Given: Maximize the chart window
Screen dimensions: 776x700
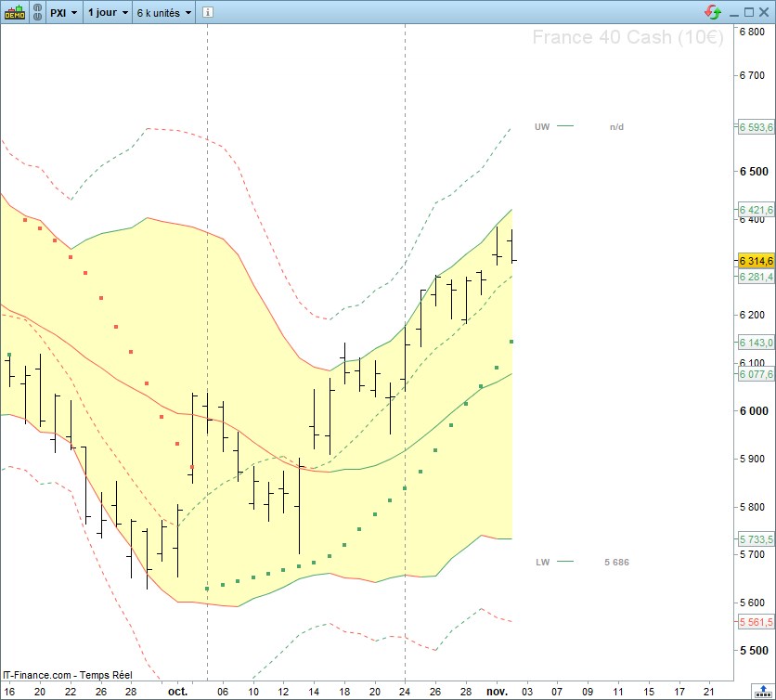Looking at the screenshot, I should click(749, 12).
